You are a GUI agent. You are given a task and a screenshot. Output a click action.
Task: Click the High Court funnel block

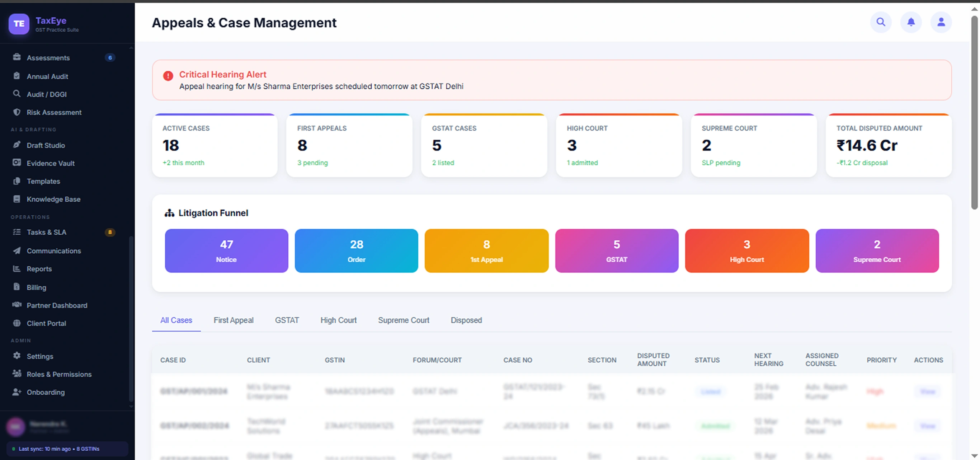(746, 251)
